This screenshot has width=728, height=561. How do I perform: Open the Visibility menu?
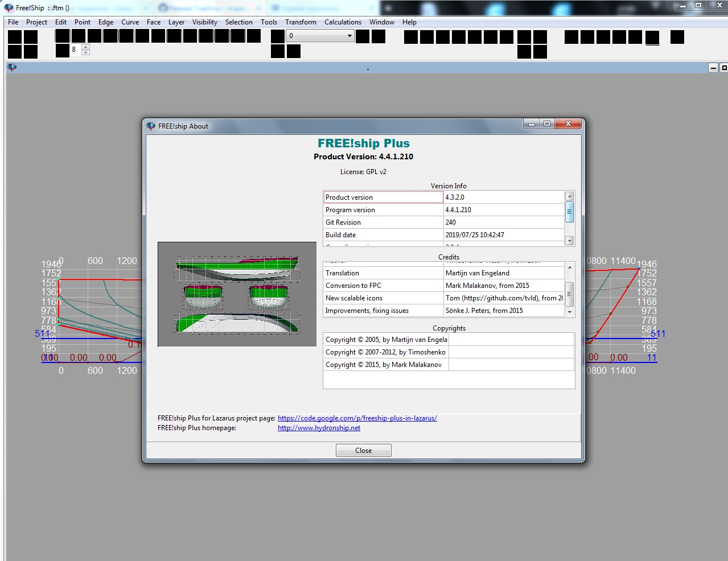pos(205,22)
